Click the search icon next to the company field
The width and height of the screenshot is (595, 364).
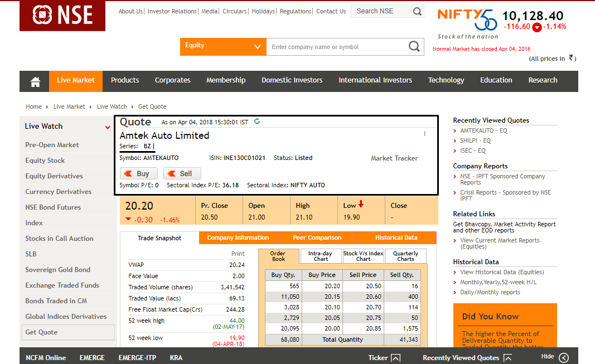[414, 47]
